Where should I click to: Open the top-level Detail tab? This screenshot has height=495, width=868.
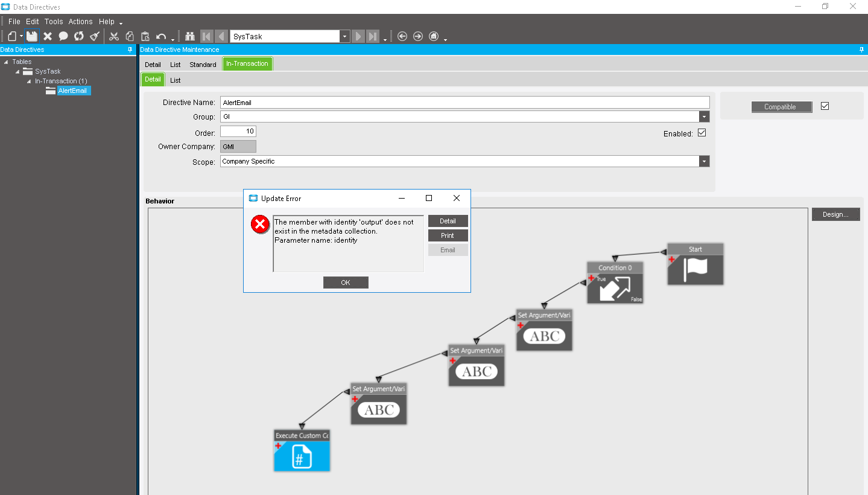click(x=153, y=65)
